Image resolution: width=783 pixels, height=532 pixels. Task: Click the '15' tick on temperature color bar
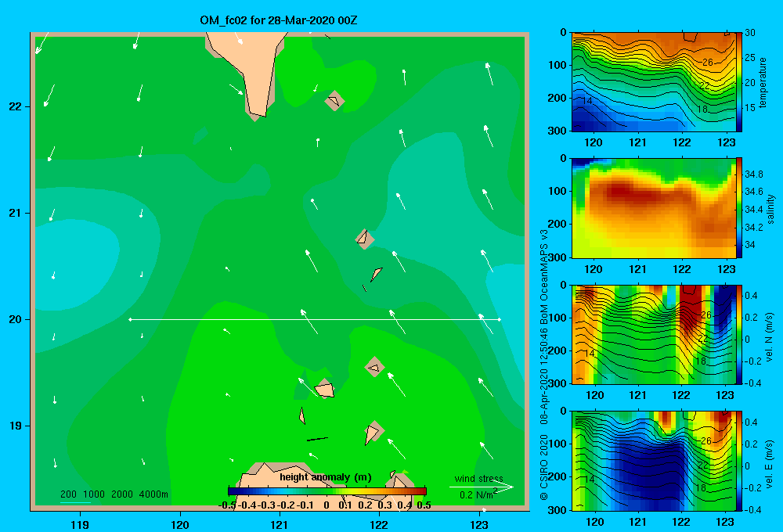pos(749,107)
